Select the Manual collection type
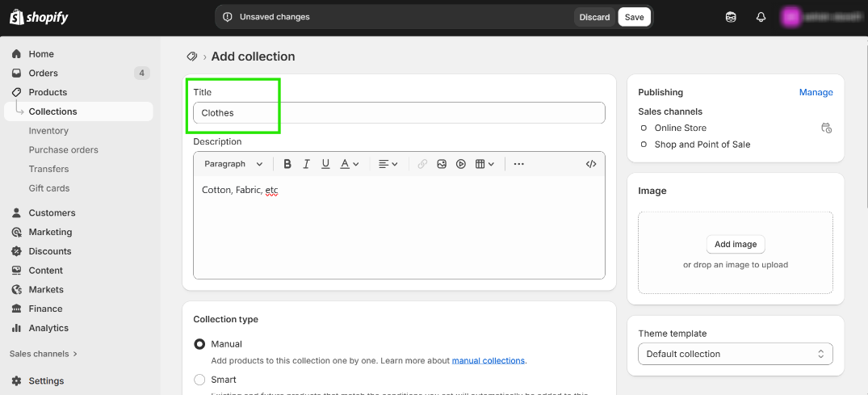 (199, 344)
